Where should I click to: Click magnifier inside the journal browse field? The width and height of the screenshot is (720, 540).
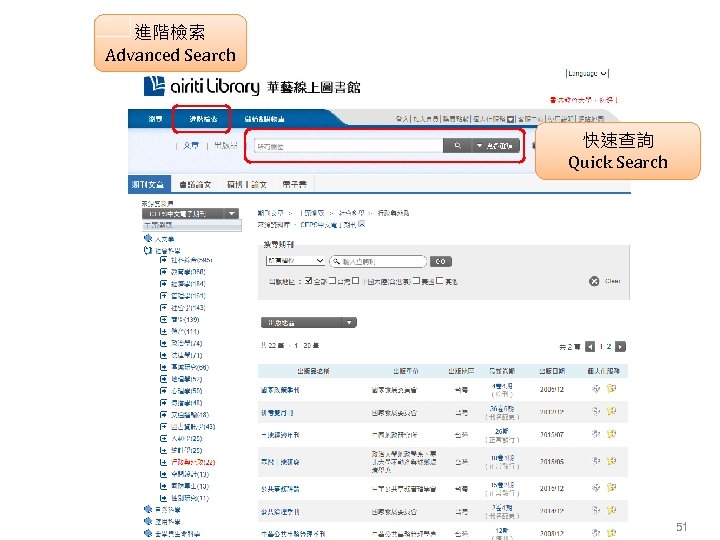pyautogui.click(x=336, y=261)
